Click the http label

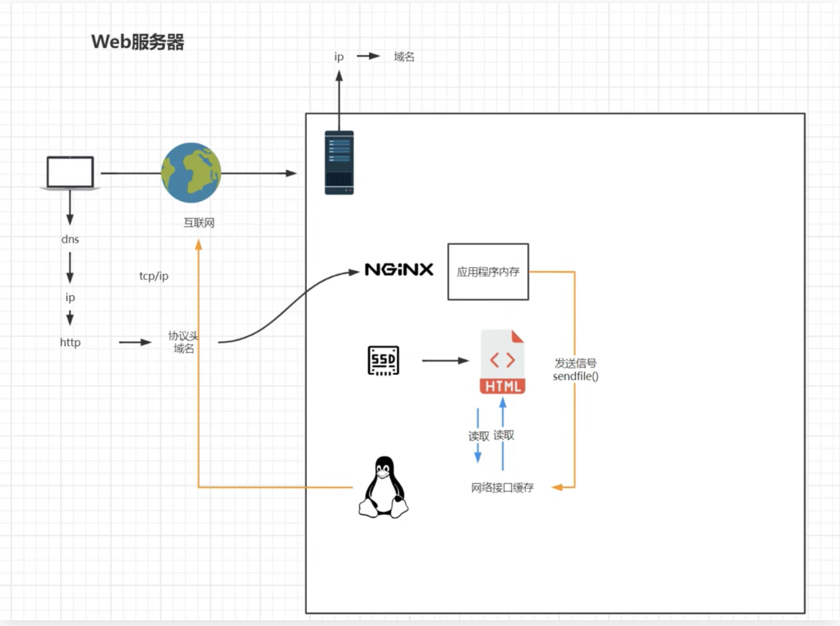coord(70,342)
